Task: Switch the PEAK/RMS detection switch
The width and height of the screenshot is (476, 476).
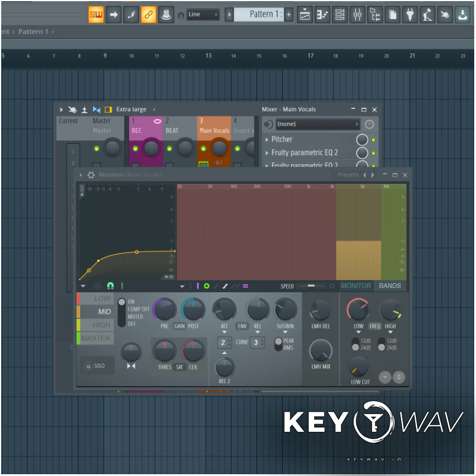Action: pos(278,344)
